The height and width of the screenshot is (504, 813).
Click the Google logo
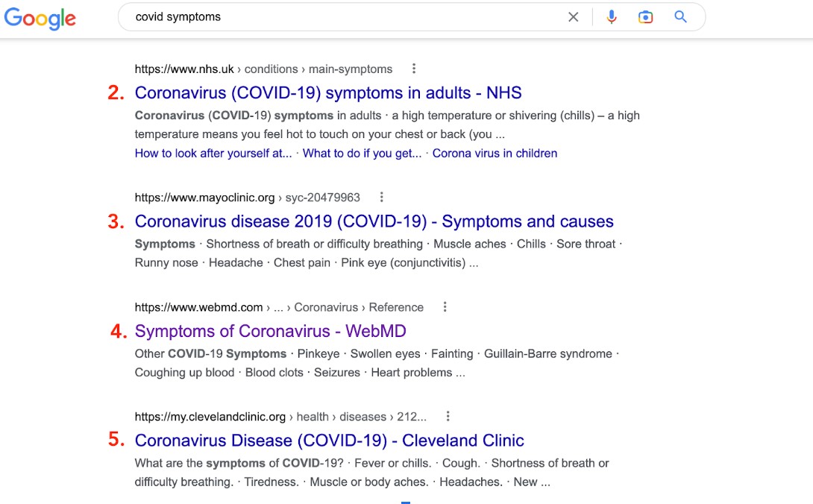pyautogui.click(x=40, y=17)
